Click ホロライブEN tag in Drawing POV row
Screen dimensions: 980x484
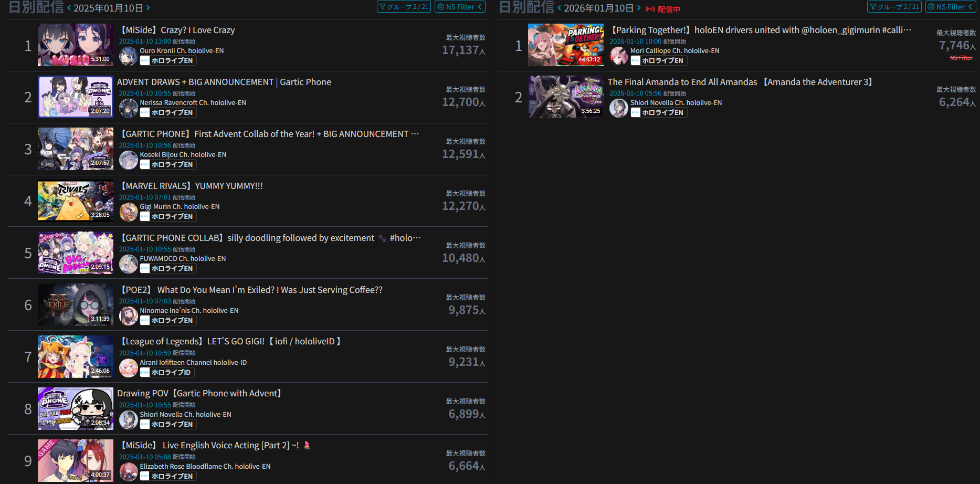tap(168, 424)
